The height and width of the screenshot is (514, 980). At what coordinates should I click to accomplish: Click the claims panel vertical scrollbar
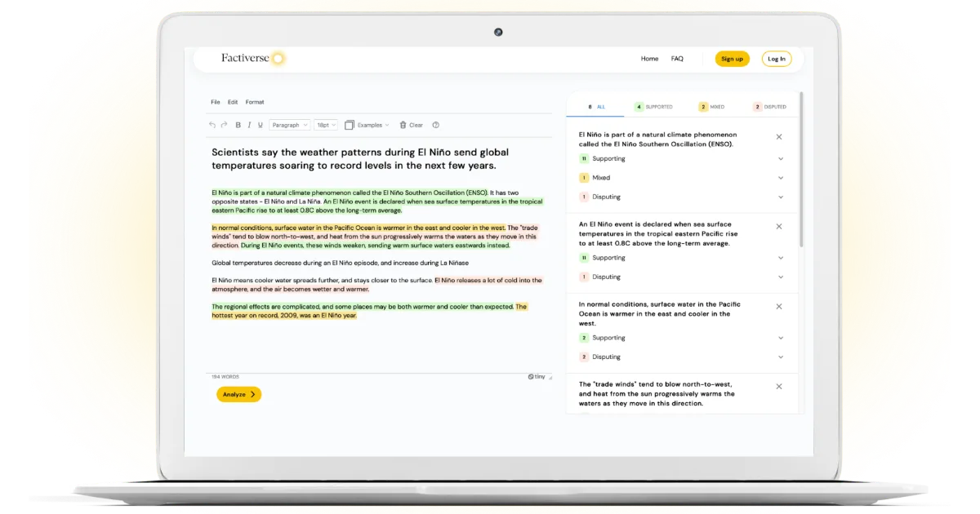coord(801,171)
